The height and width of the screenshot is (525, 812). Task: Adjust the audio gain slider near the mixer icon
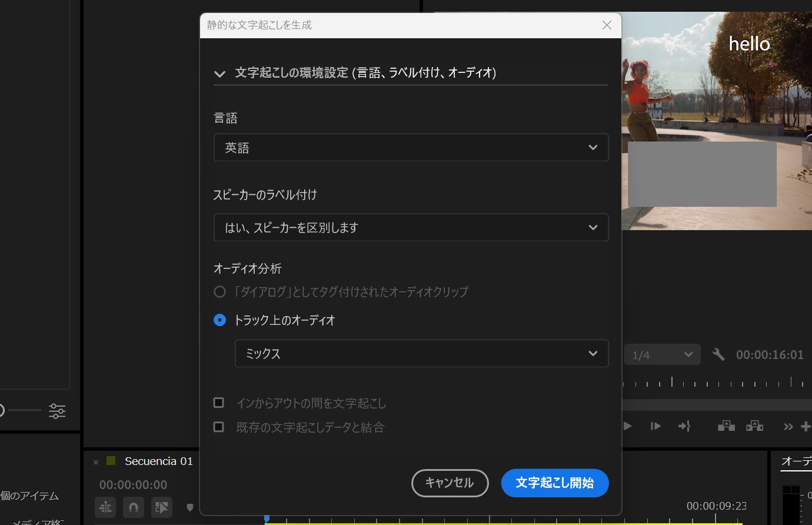pyautogui.click(x=24, y=411)
